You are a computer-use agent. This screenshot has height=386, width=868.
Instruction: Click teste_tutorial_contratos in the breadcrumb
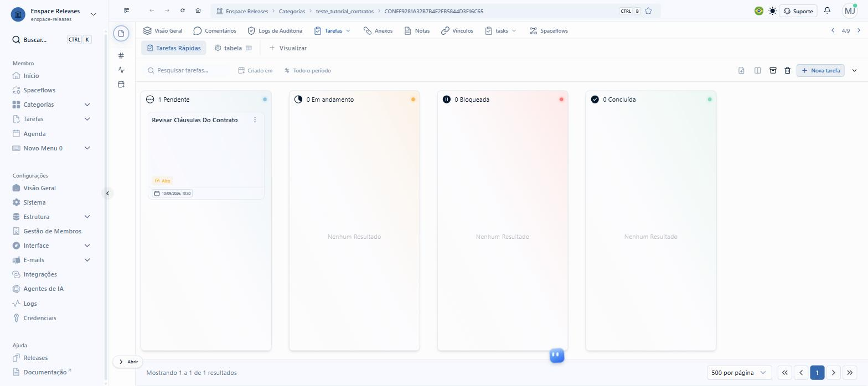pyautogui.click(x=345, y=11)
